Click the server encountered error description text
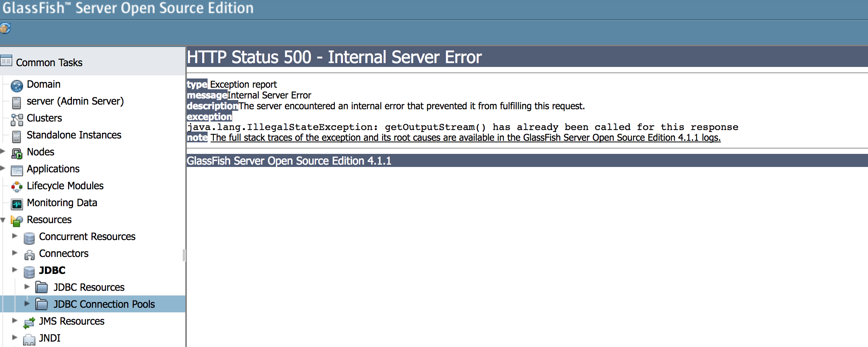Image resolution: width=868 pixels, height=347 pixels. (412, 106)
